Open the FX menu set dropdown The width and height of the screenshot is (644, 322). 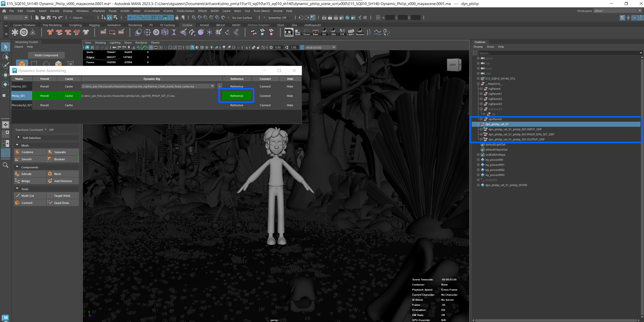coord(15,17)
